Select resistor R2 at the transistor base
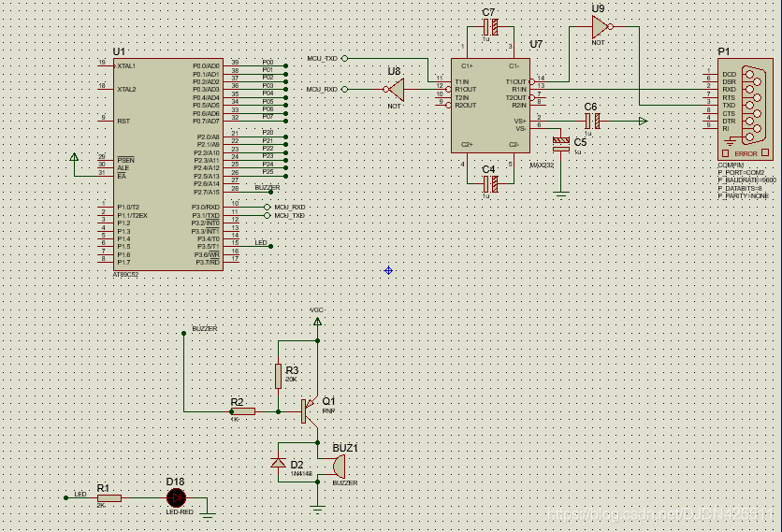The height and width of the screenshot is (532, 782). [x=243, y=410]
